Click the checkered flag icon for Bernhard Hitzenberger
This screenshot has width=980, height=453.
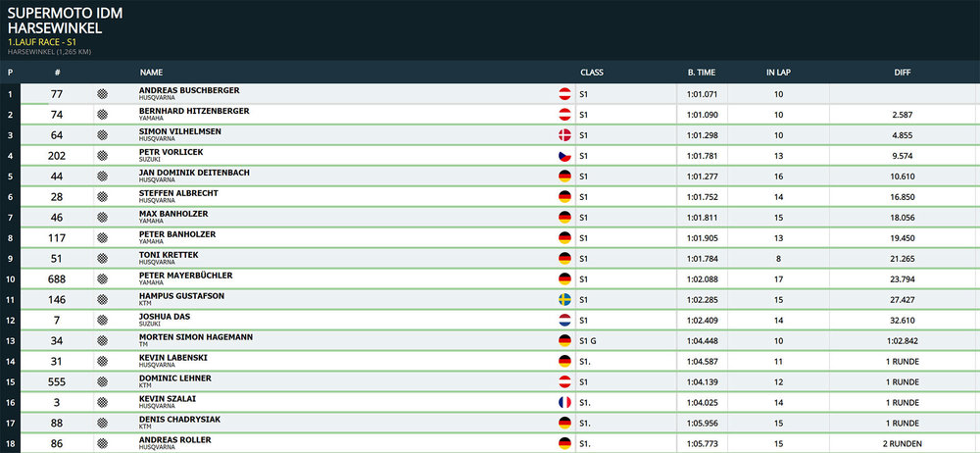click(x=103, y=115)
